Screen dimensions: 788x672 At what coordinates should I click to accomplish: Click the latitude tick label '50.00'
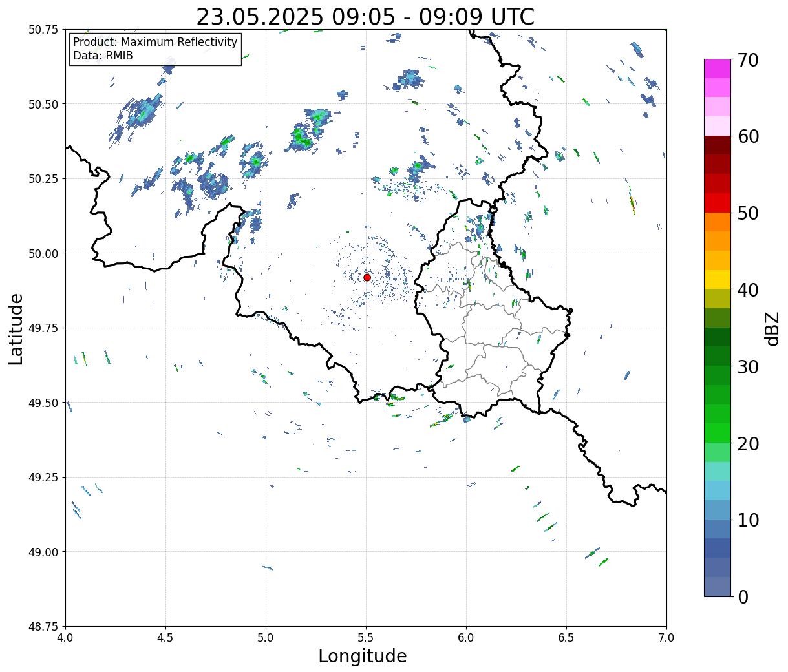pos(43,253)
